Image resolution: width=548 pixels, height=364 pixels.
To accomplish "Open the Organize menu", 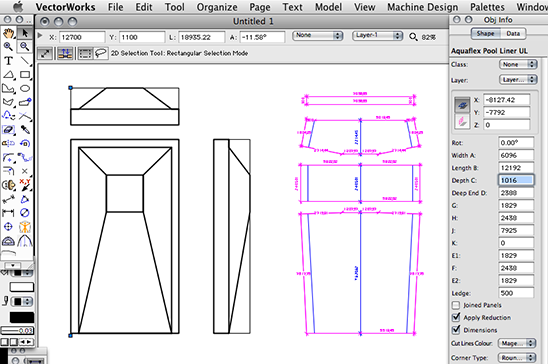I will tap(217, 7).
